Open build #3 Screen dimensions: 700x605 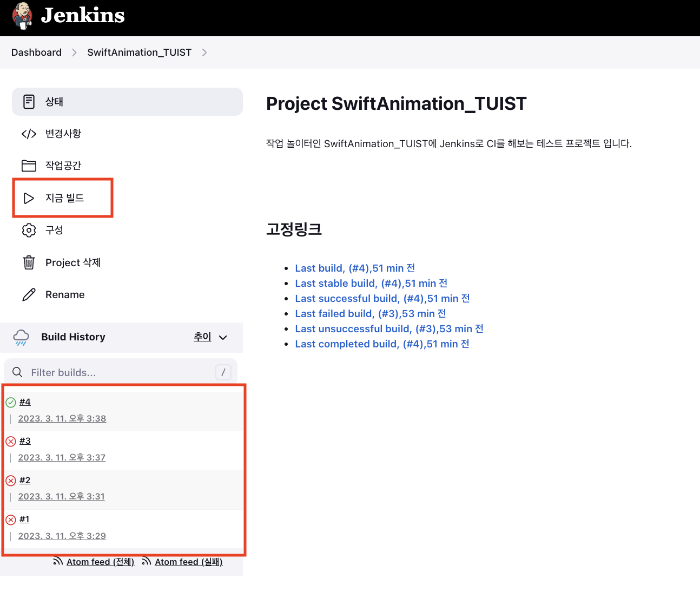click(25, 440)
